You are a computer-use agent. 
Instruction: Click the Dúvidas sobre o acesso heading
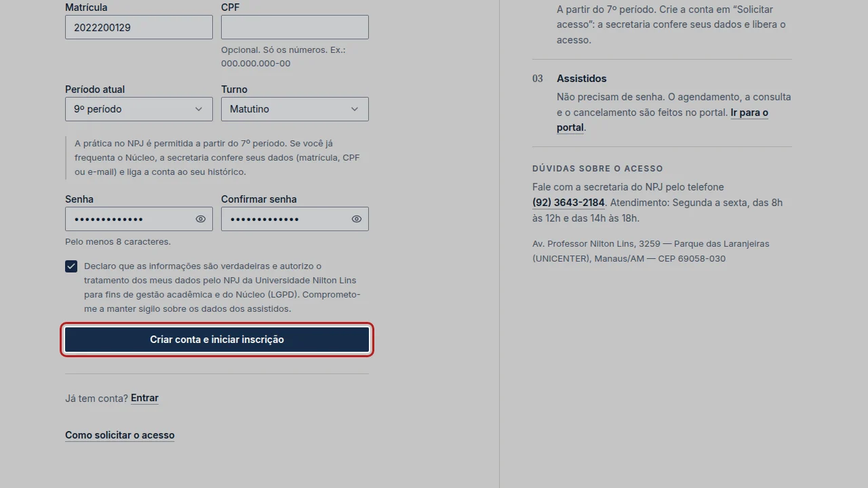(597, 168)
